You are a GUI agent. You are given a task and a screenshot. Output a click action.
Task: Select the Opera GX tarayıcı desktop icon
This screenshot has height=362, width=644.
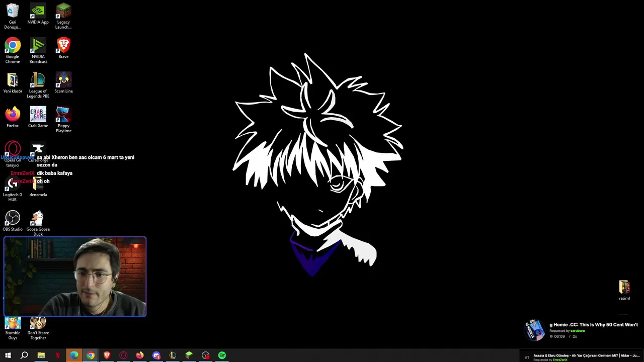13,154
